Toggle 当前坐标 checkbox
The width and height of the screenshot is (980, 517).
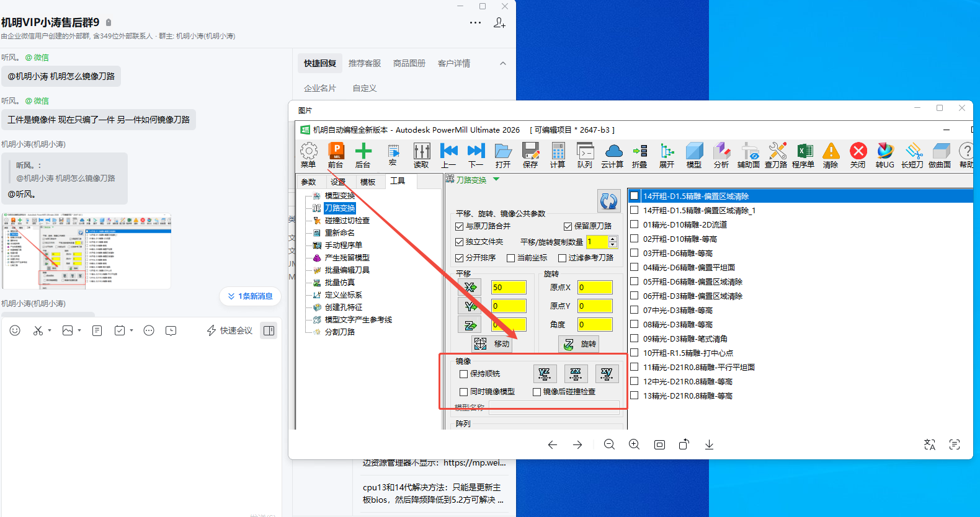click(511, 258)
